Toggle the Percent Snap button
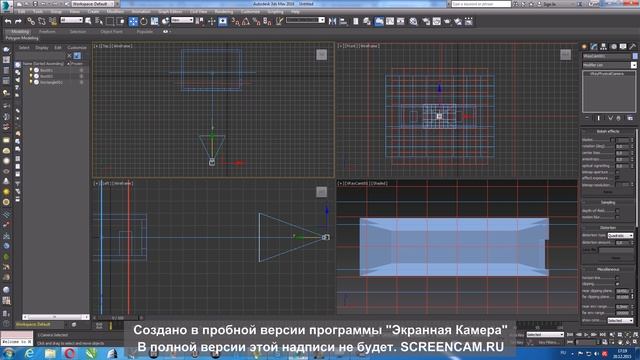Screen dimensions: 640x360 pyautogui.click(x=257, y=21)
